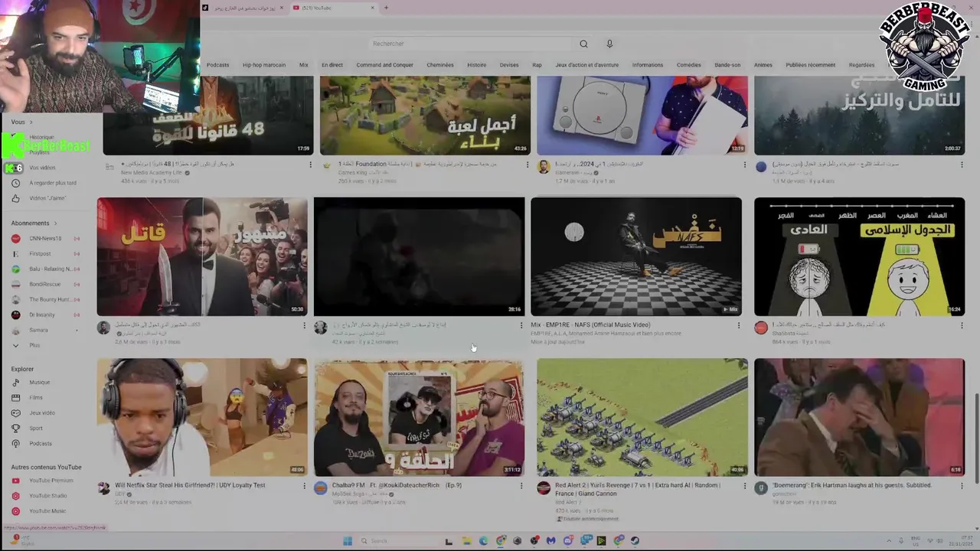Filter feed by Hip-hop marocain chip

(x=264, y=65)
